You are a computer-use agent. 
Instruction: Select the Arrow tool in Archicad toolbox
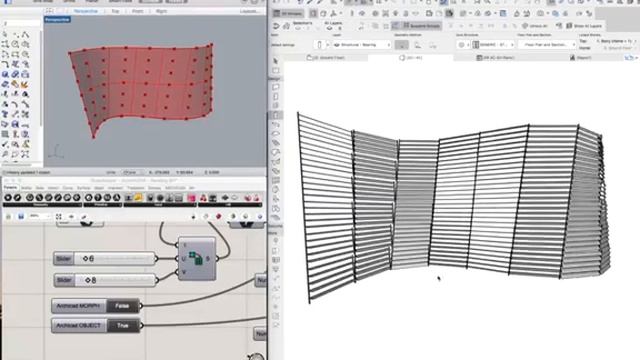coord(276,61)
